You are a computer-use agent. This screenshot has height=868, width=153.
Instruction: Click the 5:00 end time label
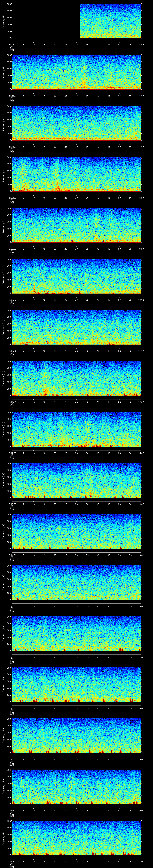click(141, 44)
